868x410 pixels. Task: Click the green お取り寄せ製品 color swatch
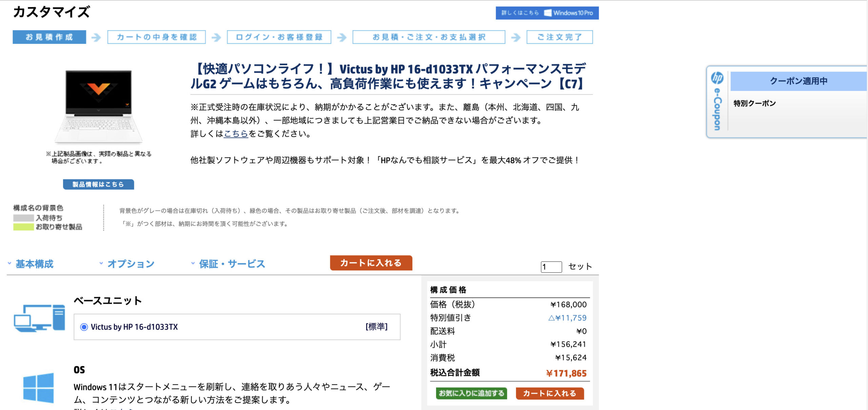23,227
